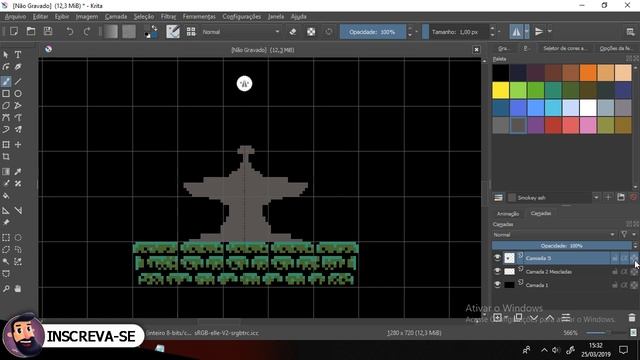Select the Pan hand tool
Image resolution: width=640 pixels, height=360 pixels.
click(x=18, y=289)
